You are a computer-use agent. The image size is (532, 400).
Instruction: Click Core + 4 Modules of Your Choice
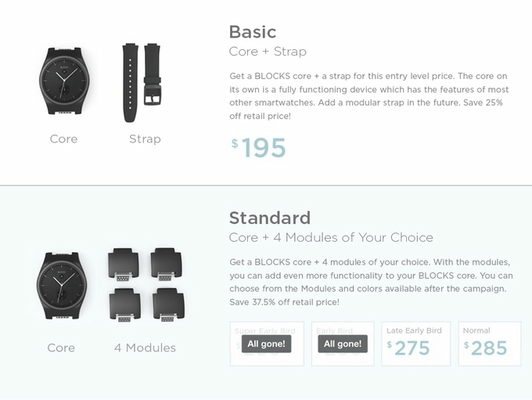(331, 238)
